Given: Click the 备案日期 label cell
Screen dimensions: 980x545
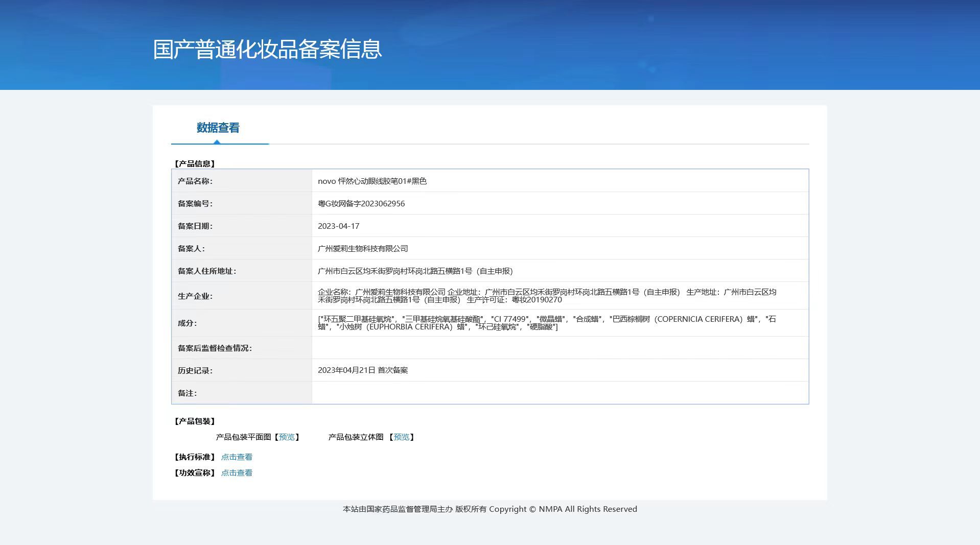Looking at the screenshot, I should click(242, 226).
